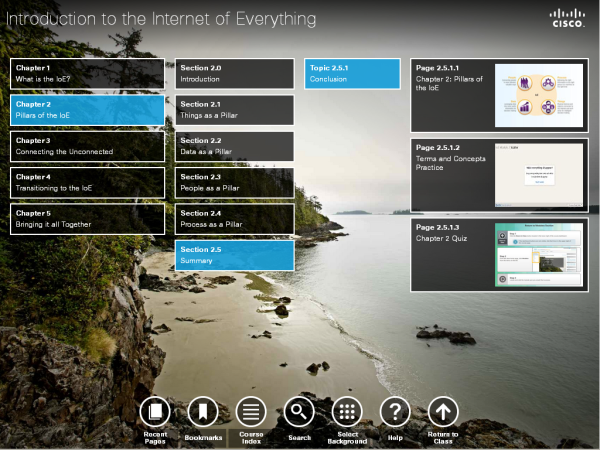Open the Course Index icon
This screenshot has width=600, height=450.
251,411
